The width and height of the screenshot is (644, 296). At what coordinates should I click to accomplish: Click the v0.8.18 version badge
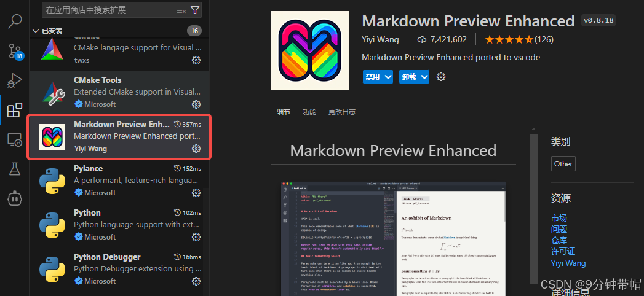pyautogui.click(x=598, y=20)
